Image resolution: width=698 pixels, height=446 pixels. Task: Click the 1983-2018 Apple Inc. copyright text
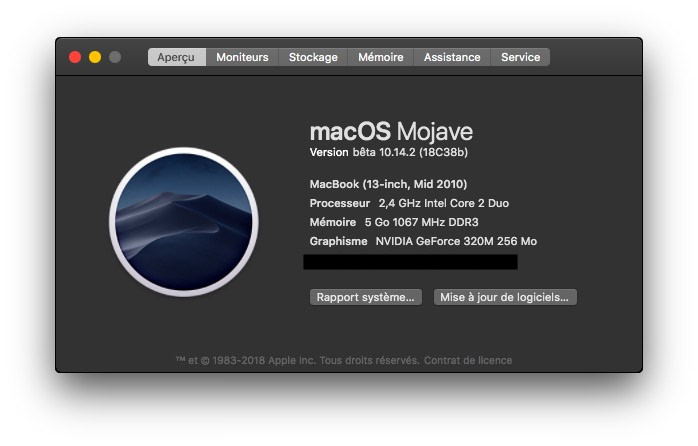coord(297,361)
